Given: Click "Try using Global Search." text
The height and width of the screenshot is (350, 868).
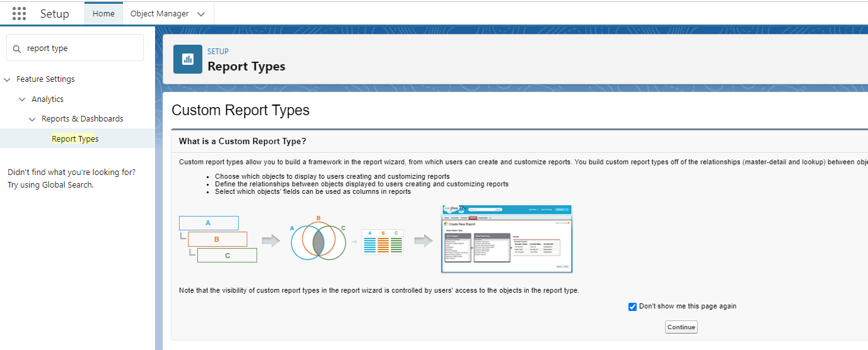Looking at the screenshot, I should point(50,185).
